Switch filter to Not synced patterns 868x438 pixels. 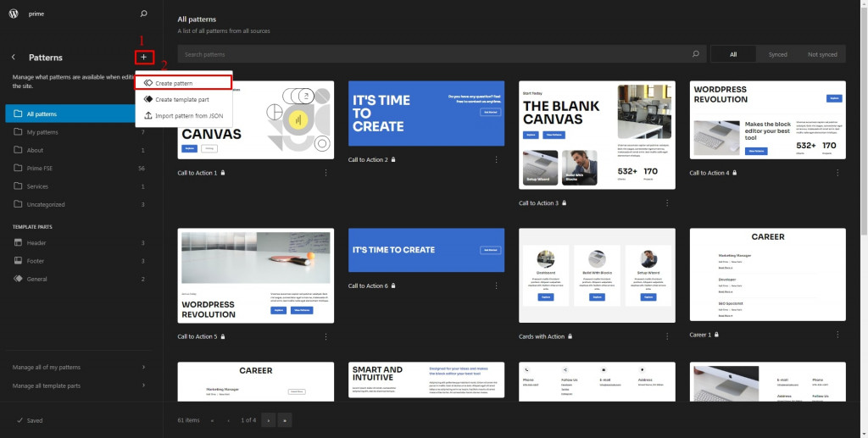click(x=822, y=54)
